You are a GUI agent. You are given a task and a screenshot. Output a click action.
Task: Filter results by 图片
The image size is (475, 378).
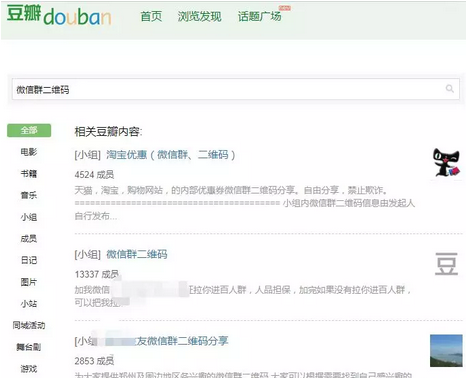[29, 282]
